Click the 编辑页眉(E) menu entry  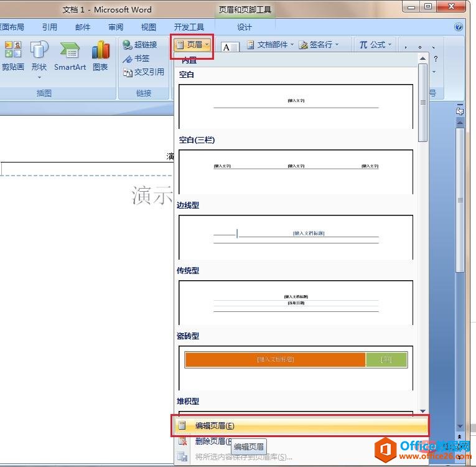point(300,426)
